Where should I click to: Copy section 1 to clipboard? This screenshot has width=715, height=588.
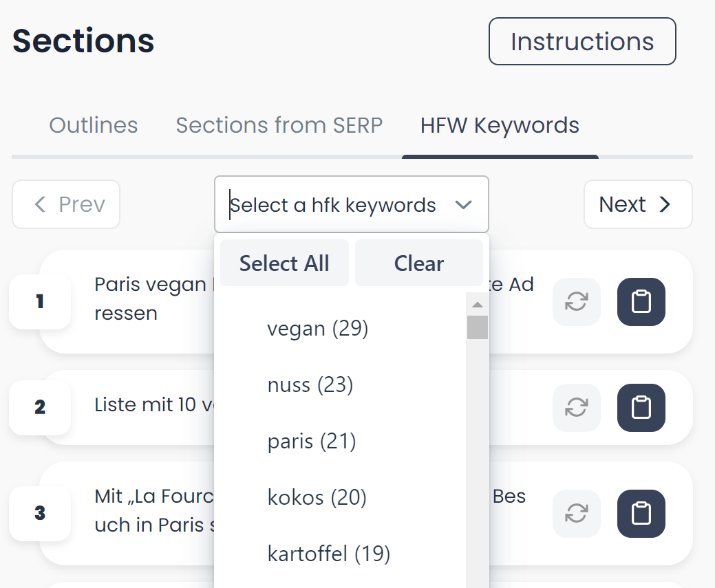(x=641, y=302)
